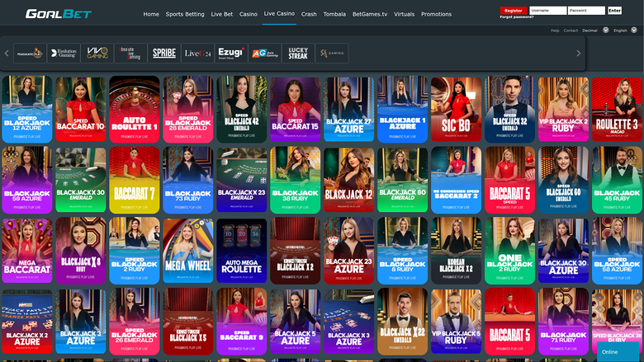
Task: Filter by Asia Gaming AG provider logo
Action: pyautogui.click(x=265, y=54)
